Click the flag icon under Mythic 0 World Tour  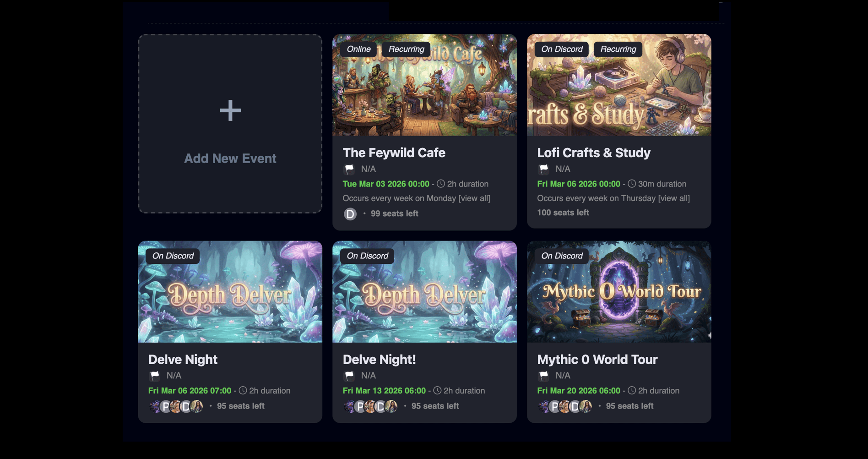click(544, 376)
